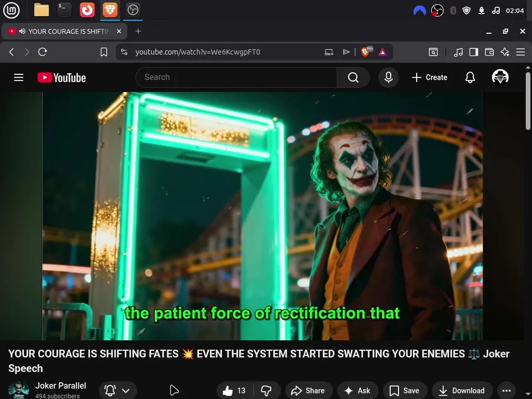Ask about this video

357,391
